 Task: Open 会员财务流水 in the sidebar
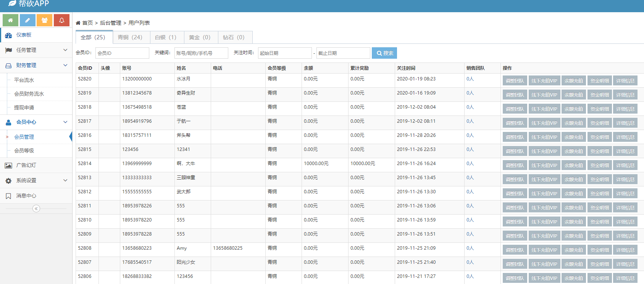click(x=29, y=94)
